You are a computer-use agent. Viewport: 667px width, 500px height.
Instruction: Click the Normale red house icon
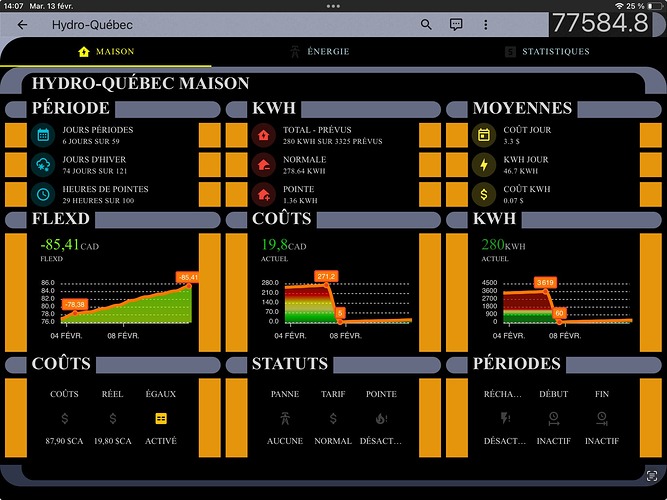click(264, 165)
